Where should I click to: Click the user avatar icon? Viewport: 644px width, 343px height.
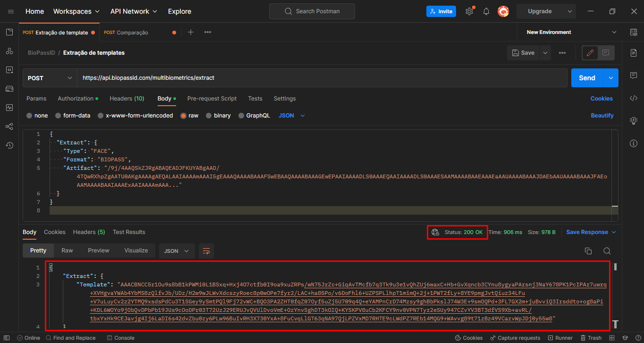click(503, 11)
